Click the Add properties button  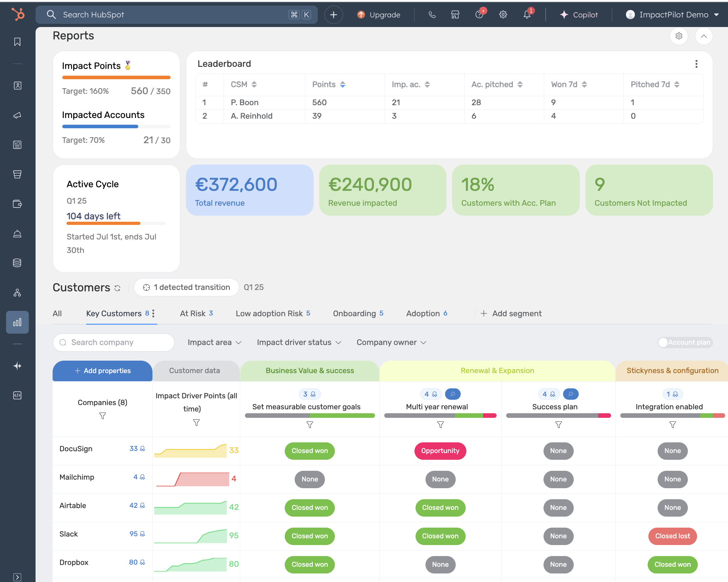point(102,371)
